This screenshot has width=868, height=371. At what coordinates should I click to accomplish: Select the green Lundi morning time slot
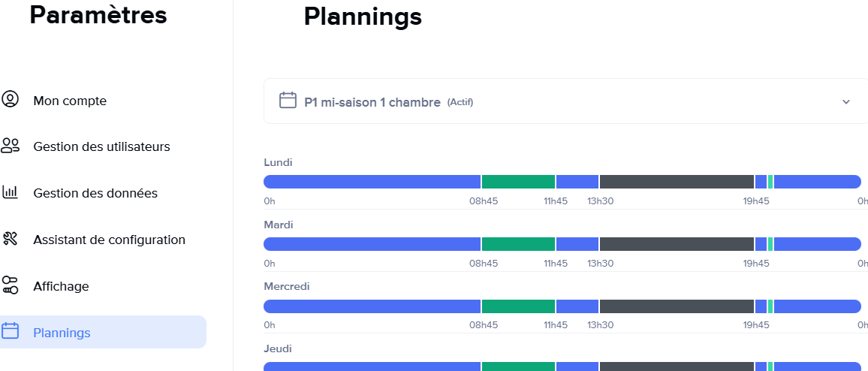click(518, 182)
